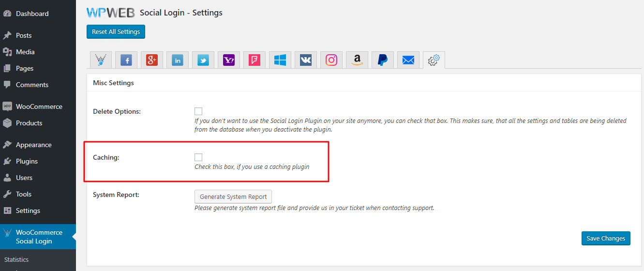
Task: Open the Statistics submenu link
Action: (16, 260)
